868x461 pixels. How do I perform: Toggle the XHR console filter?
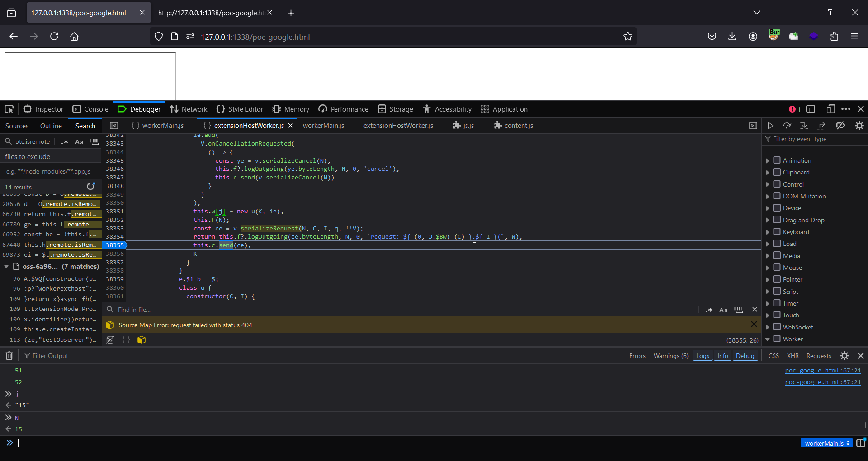click(793, 356)
